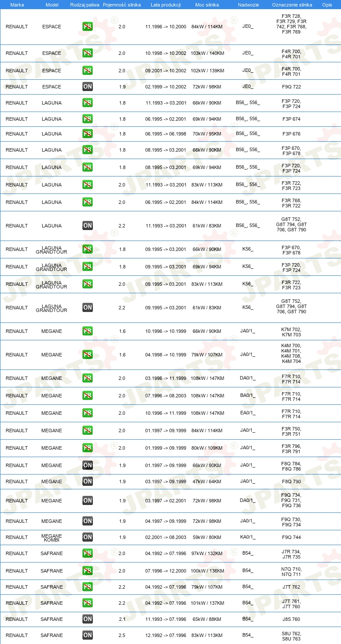Click the ON diesel icon in Megane 47kW / 64KM row
Viewport: 341px width, 644px height.
point(88,481)
